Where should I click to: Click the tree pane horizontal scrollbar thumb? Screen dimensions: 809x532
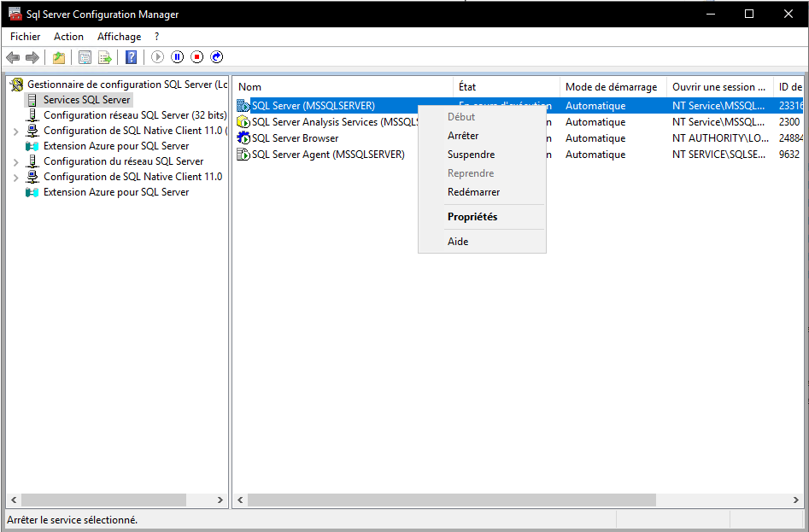103,500
